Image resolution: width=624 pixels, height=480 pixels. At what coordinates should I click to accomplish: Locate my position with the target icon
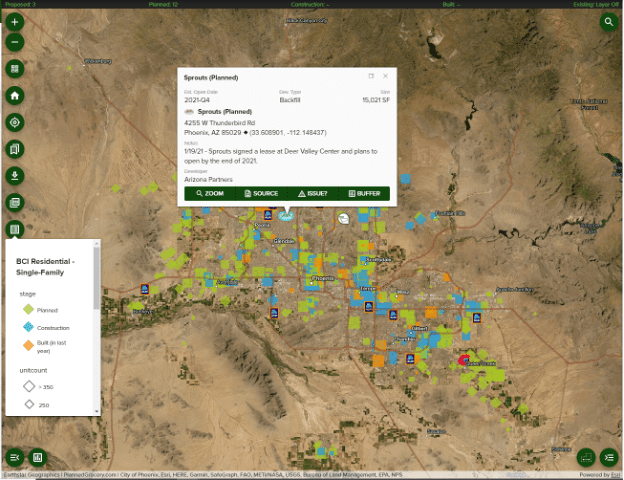coord(15,122)
